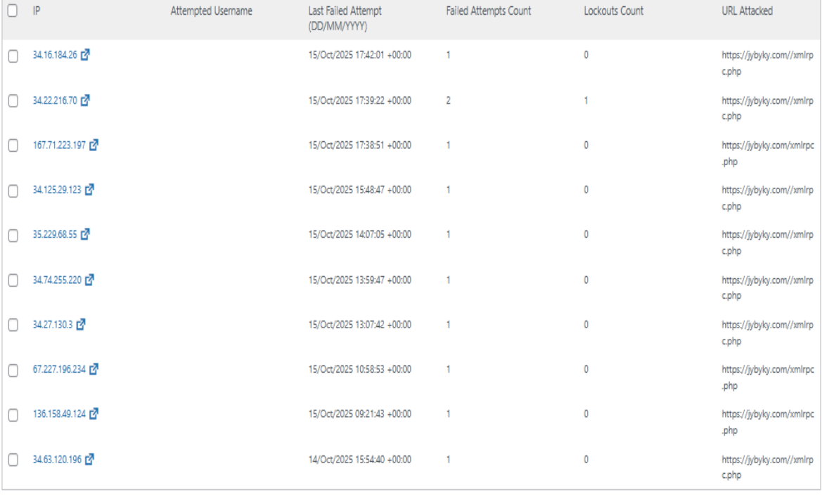The height and width of the screenshot is (504, 827).
Task: Toggle the select-all checkbox in the header
Action: tap(11, 11)
